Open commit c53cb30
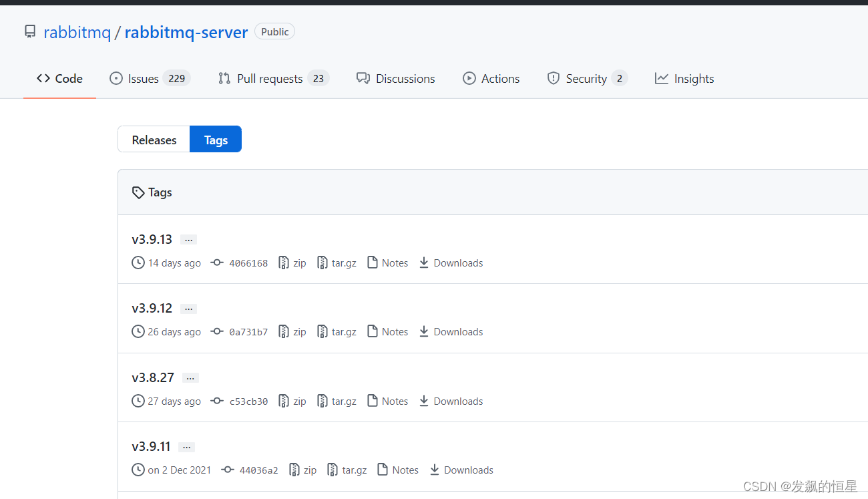Viewport: 868px width, 499px height. point(248,401)
